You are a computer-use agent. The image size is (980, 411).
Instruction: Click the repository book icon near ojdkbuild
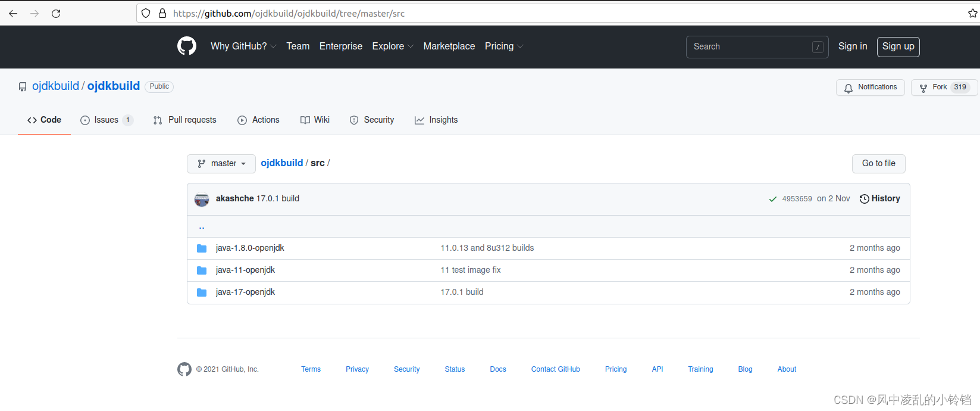pos(23,87)
